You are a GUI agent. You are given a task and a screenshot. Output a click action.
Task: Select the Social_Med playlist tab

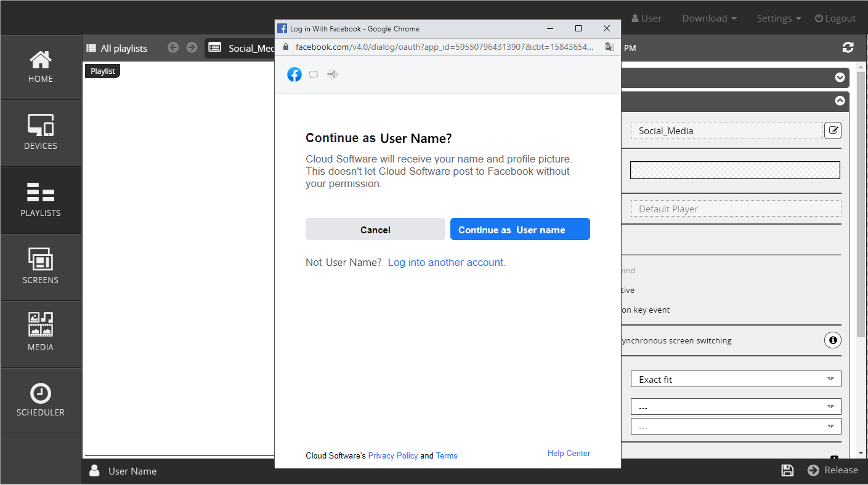240,48
